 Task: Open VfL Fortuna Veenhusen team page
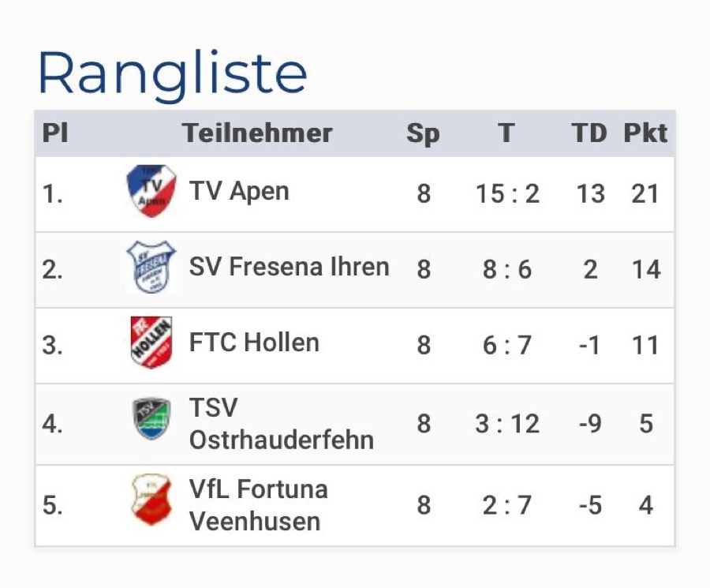point(258,505)
